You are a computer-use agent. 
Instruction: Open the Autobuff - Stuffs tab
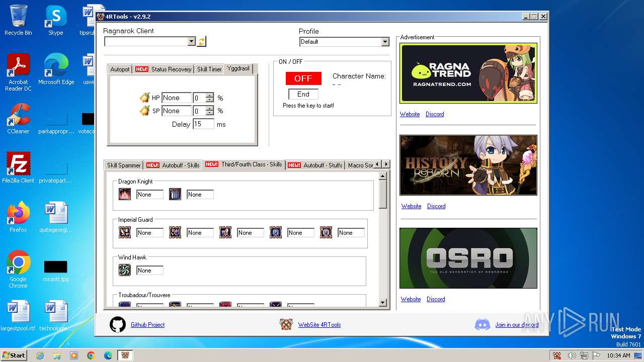315,165
